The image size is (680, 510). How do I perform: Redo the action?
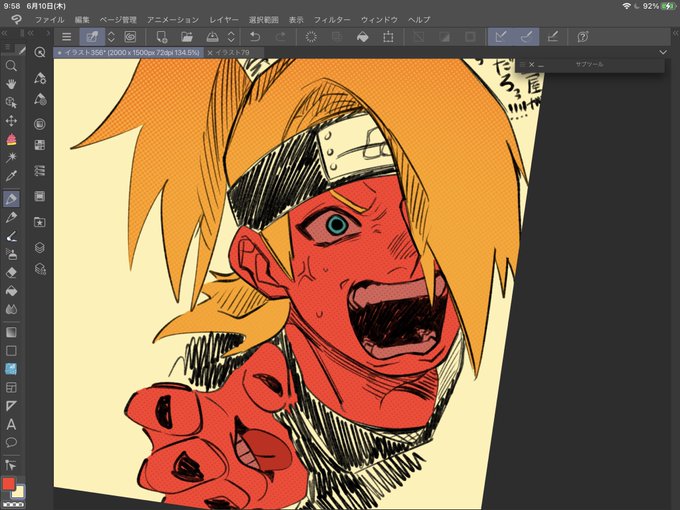point(281,37)
